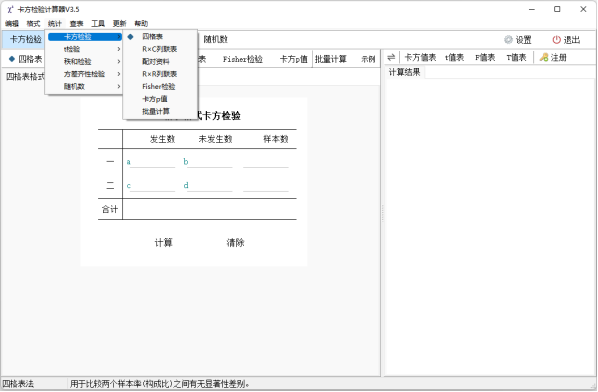Expand the t检验 submenu entry
This screenshot has height=392, width=598.
click(84, 49)
